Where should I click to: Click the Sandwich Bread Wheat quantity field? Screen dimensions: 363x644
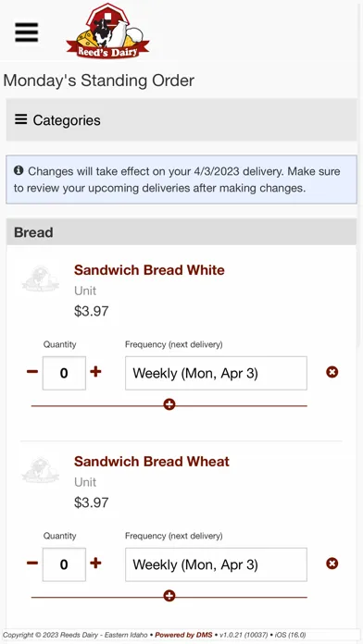tap(64, 564)
